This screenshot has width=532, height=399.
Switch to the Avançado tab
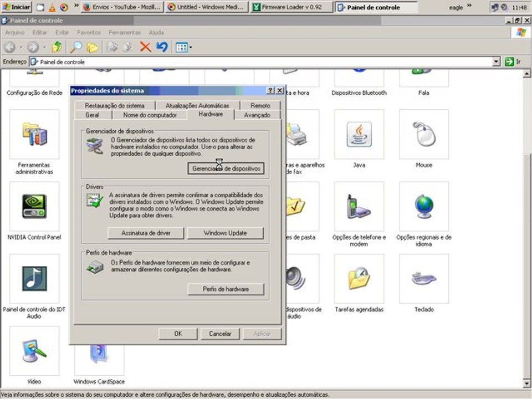[x=257, y=115]
